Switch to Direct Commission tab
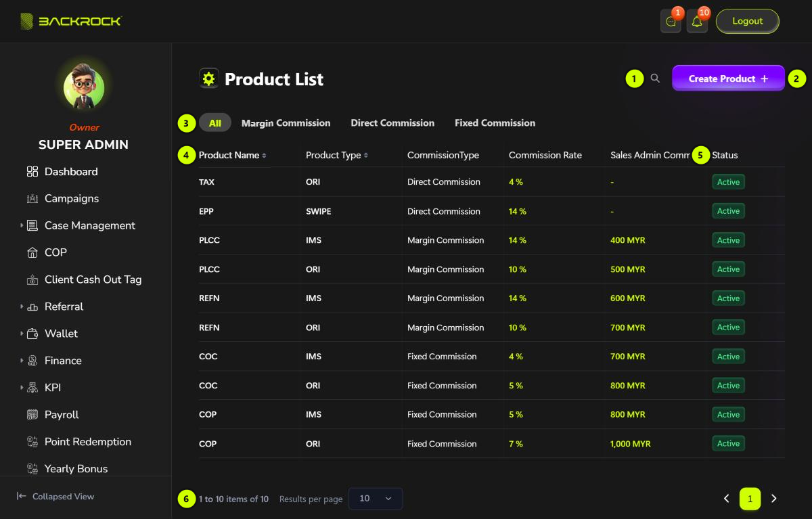This screenshot has height=519, width=812. [392, 122]
